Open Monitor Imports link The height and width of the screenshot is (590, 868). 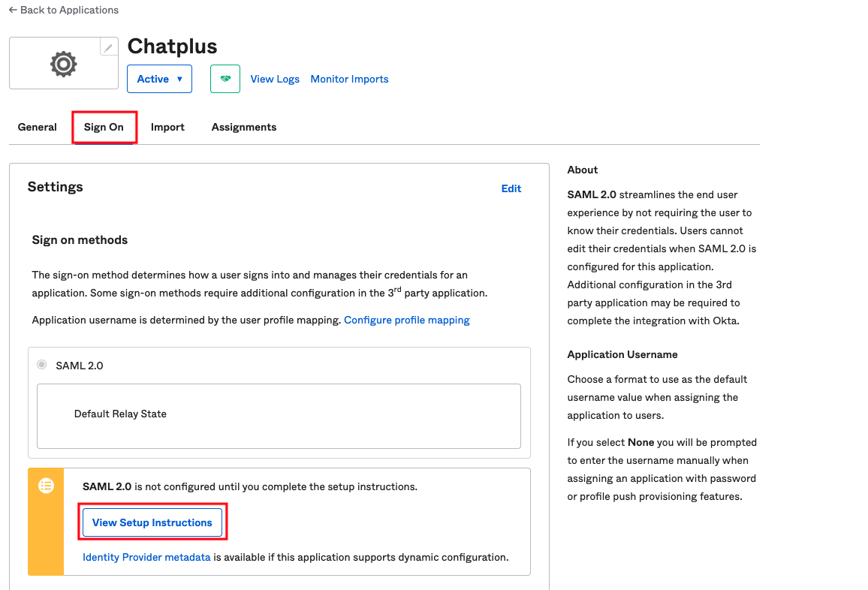coord(349,79)
